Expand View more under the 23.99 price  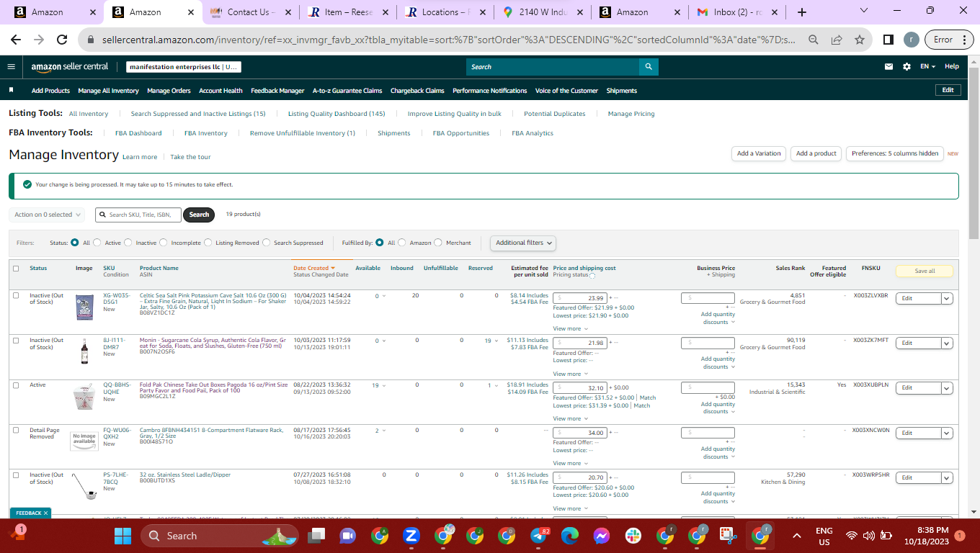click(570, 328)
